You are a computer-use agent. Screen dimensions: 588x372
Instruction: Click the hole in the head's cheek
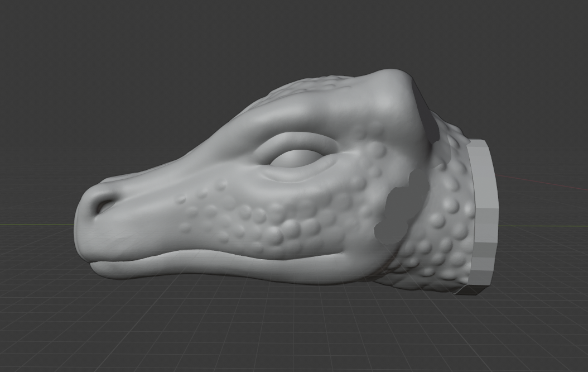point(401,207)
